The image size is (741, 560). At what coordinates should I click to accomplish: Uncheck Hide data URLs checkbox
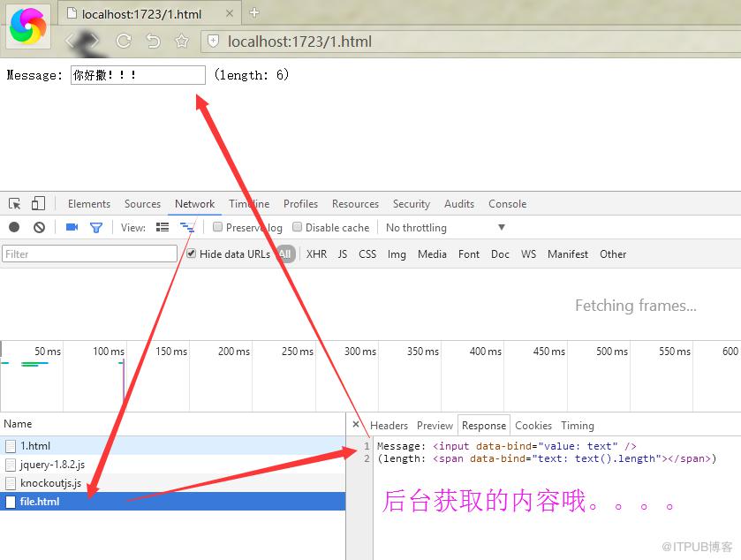tap(191, 254)
